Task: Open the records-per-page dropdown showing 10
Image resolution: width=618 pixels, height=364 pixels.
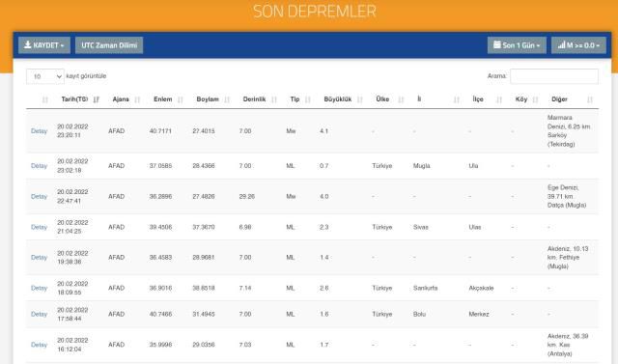Action: (x=45, y=76)
